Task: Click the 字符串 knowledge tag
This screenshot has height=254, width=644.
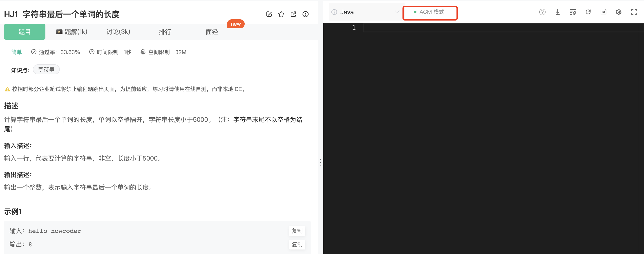Action: click(x=46, y=69)
